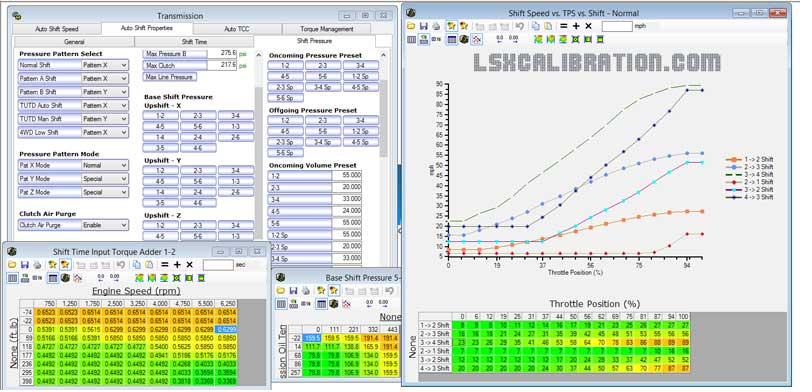Screen dimensions: 812x392
Task: Save icon in Shift Time Input Torque Adder window
Action: (x=24, y=265)
